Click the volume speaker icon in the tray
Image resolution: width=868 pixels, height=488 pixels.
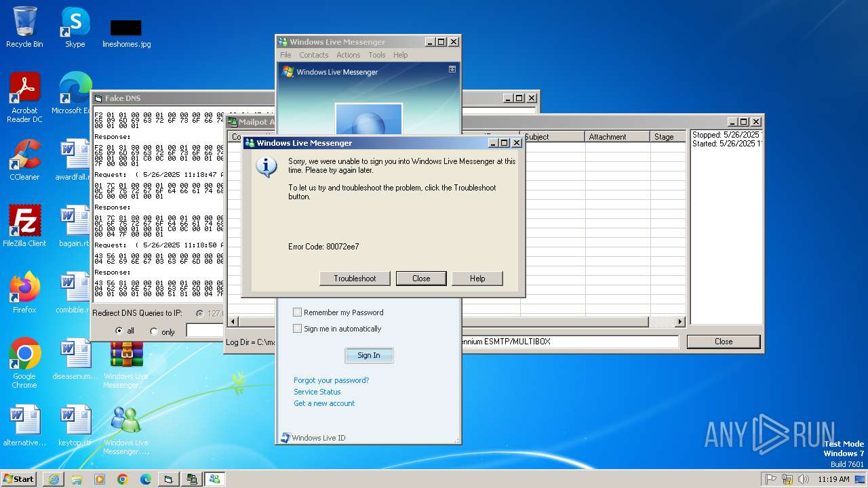804,479
